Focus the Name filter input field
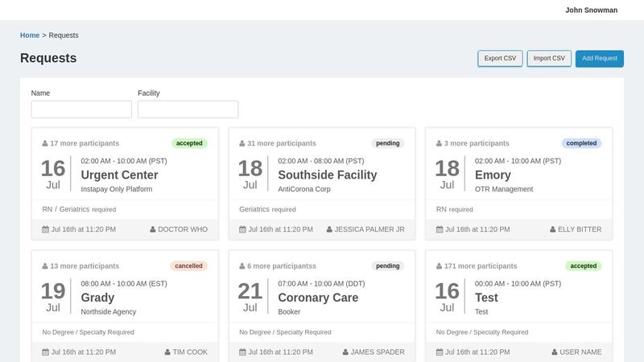Image resolution: width=644 pixels, height=362 pixels. click(81, 109)
